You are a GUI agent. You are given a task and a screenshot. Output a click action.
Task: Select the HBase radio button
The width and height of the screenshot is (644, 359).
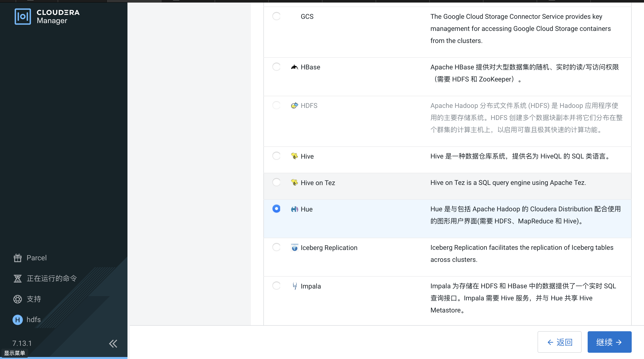pyautogui.click(x=276, y=67)
